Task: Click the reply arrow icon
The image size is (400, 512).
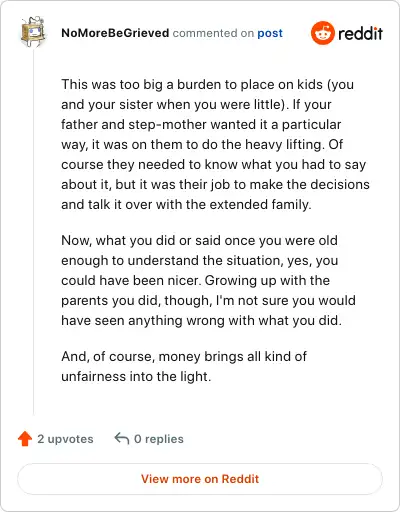Action: coord(122,438)
